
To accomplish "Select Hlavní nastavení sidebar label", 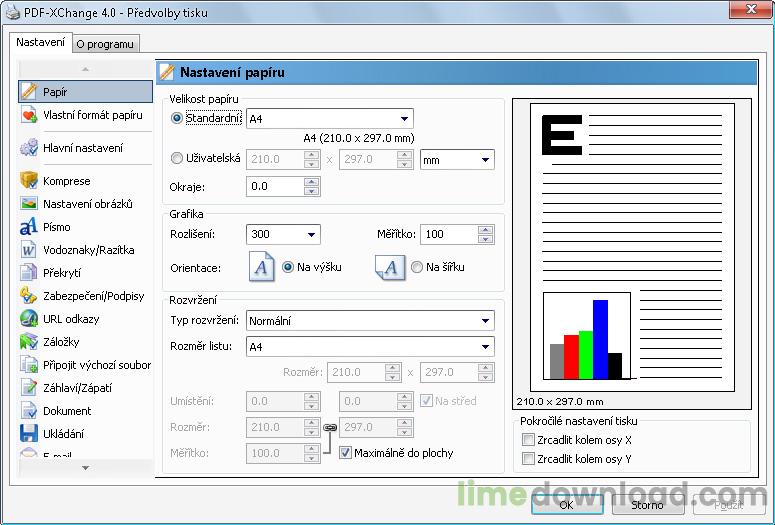I will [83, 148].
